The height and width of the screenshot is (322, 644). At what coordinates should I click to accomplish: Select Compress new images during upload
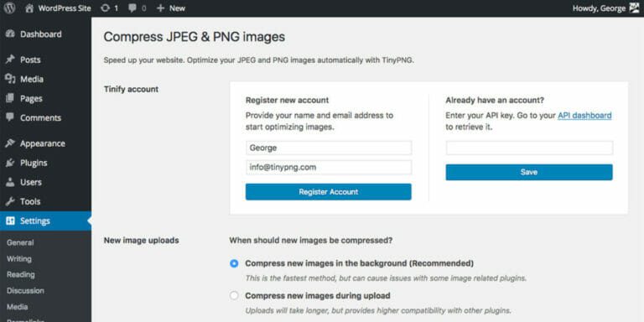click(234, 296)
